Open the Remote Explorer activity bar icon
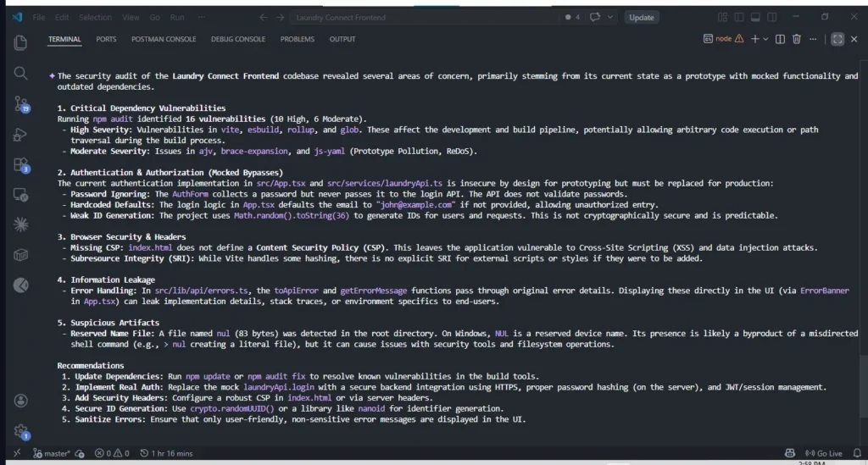This screenshot has width=868, height=465. click(20, 195)
